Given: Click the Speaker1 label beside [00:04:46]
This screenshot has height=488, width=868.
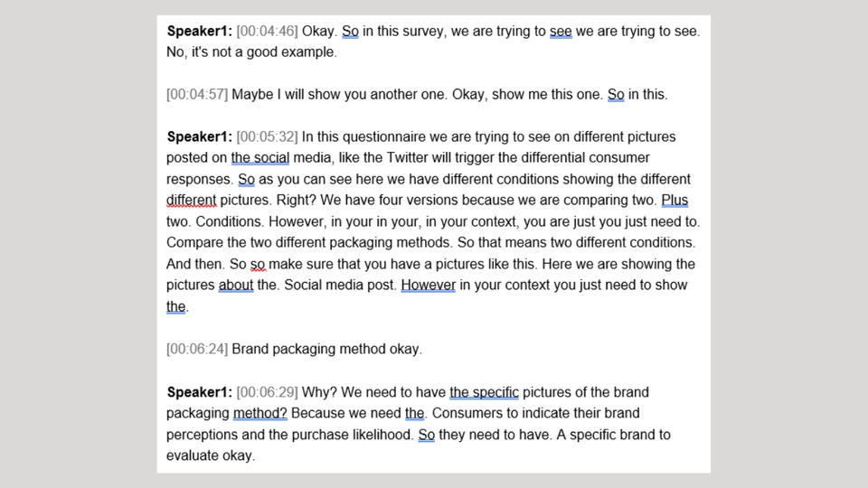Looking at the screenshot, I should click(x=199, y=31).
